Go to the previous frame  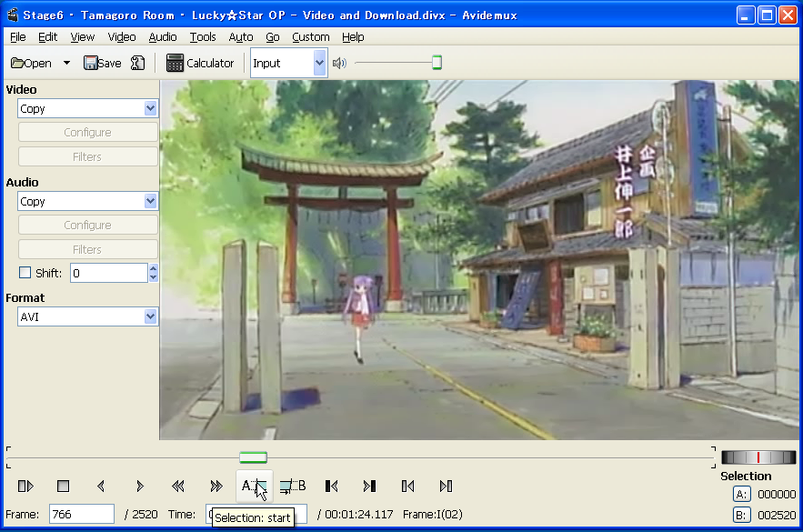pyautogui.click(x=101, y=486)
